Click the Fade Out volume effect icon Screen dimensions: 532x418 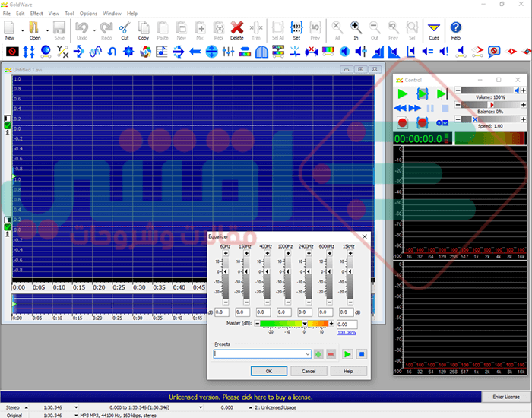394,52
